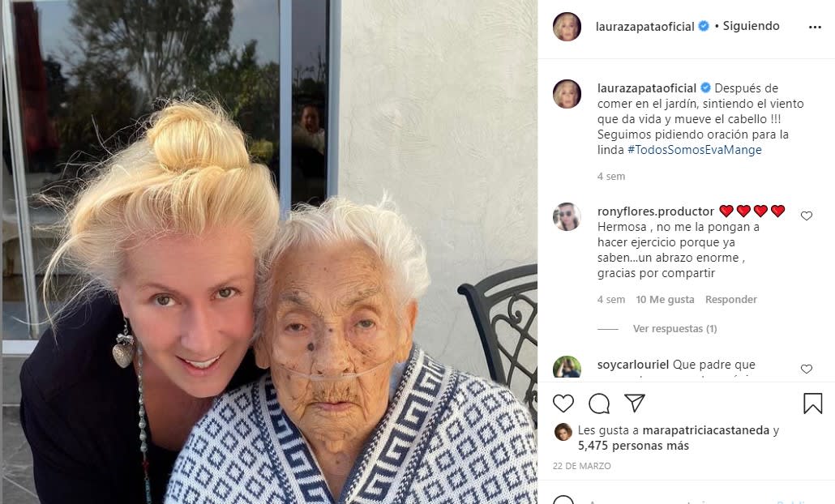Share post via paper plane icon

tap(635, 403)
